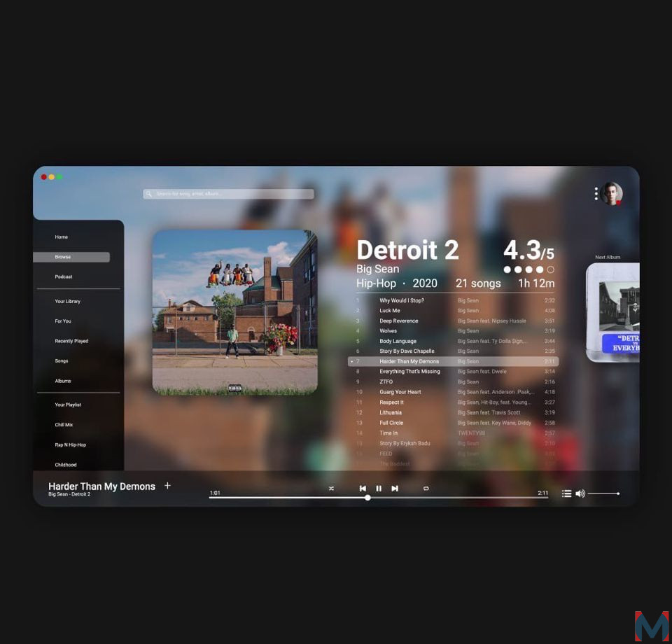
Task: Rate album with the first filled dot
Action: 507,269
